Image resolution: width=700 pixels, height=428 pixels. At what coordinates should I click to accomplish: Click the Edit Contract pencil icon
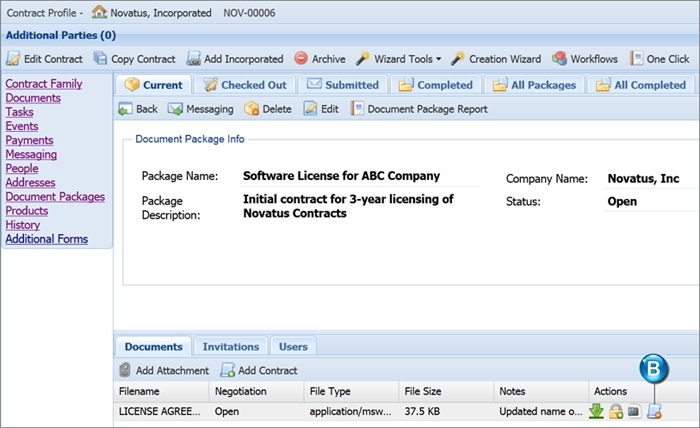(x=13, y=59)
